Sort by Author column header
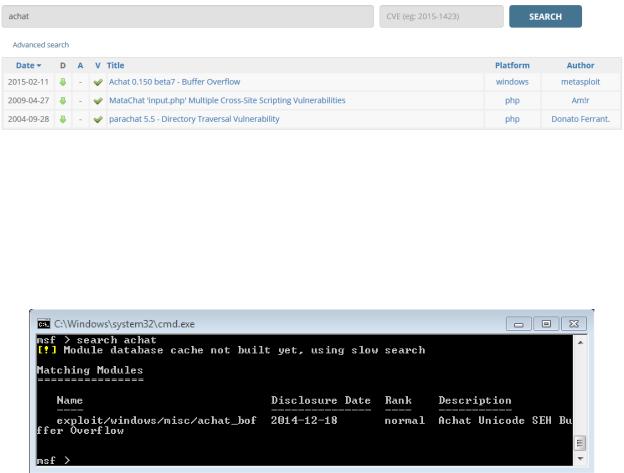 tap(580, 65)
